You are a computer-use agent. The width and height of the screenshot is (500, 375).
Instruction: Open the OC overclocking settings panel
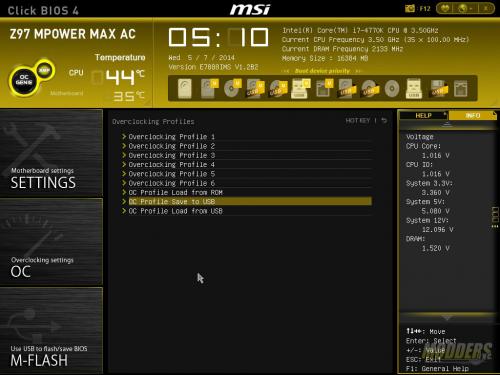[x=51, y=242]
